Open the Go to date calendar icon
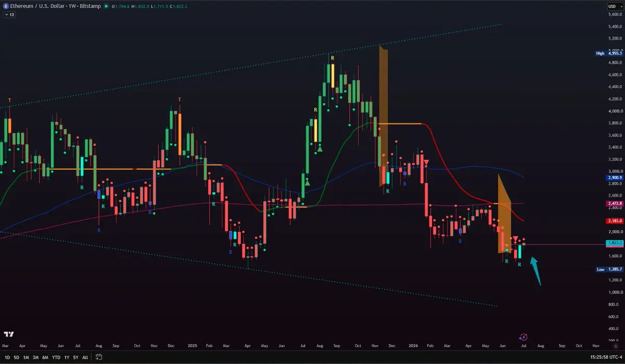Image resolution: width=625 pixels, height=364 pixels. coord(98,357)
